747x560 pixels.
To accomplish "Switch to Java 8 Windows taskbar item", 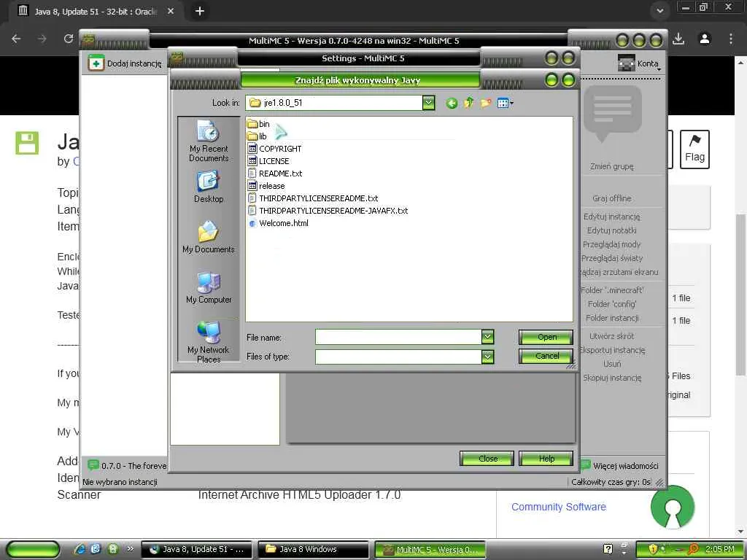I will (313, 550).
